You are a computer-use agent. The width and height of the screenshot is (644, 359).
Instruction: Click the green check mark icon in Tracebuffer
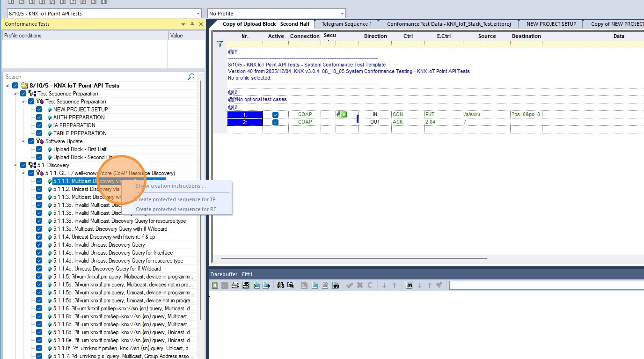(349, 285)
